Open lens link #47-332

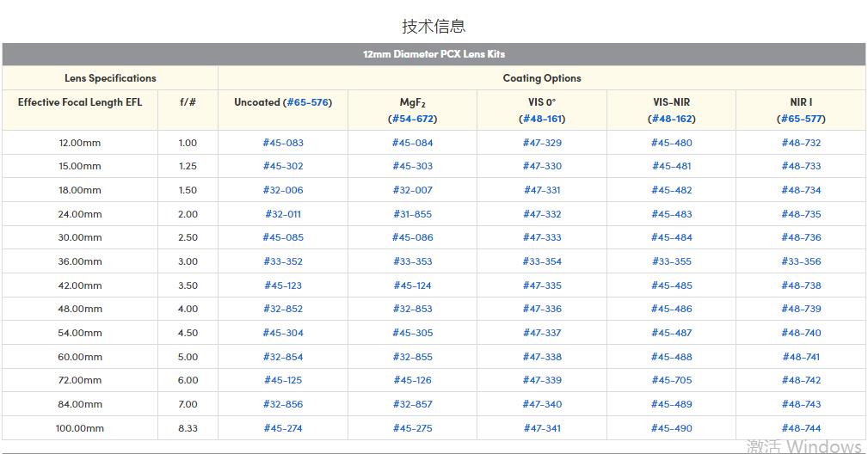point(542,214)
